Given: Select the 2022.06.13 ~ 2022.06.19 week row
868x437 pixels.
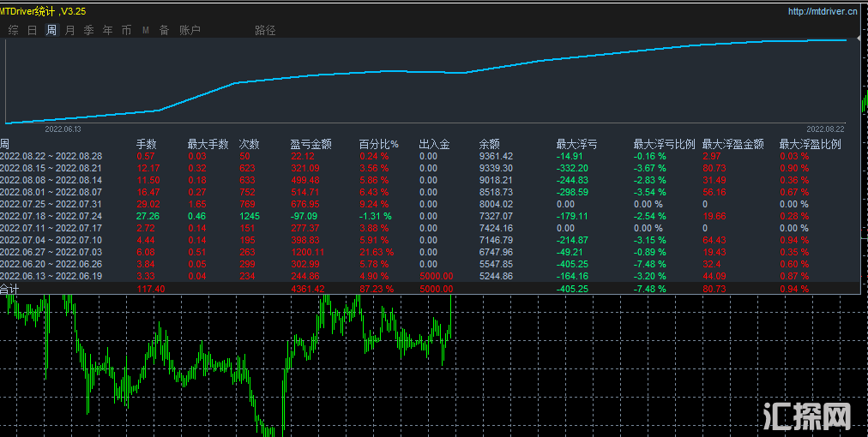Looking at the screenshot, I should [51, 277].
